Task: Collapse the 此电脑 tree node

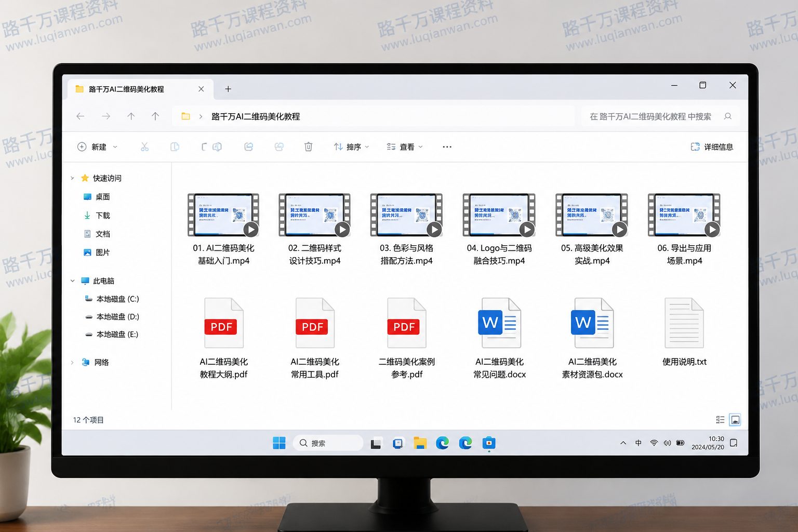Action: tap(72, 281)
